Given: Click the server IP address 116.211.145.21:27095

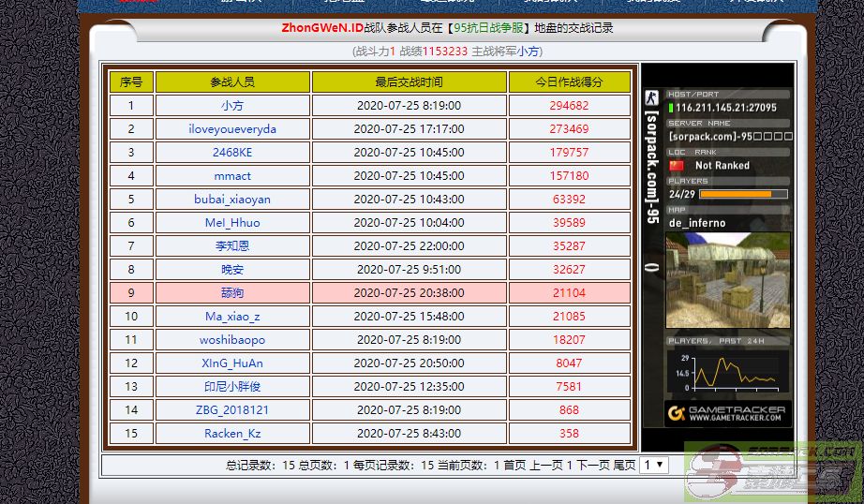Looking at the screenshot, I should pyautogui.click(x=728, y=108).
